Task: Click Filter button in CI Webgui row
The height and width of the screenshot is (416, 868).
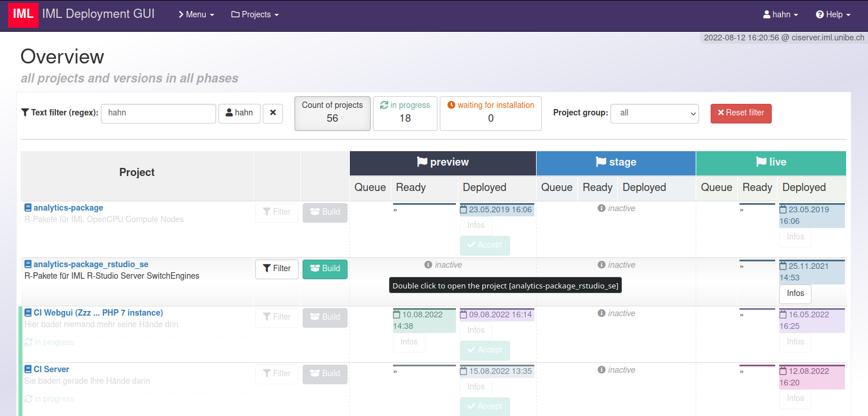Action: click(x=277, y=317)
